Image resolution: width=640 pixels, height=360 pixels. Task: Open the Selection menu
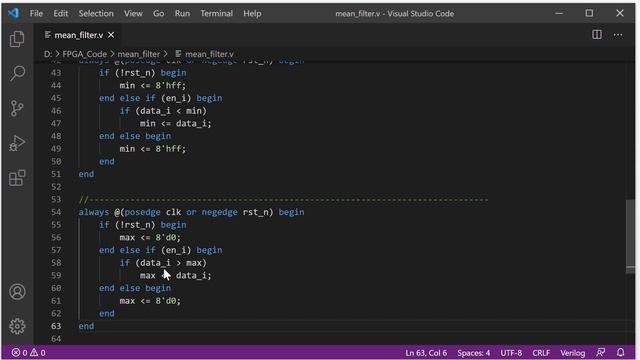(x=96, y=13)
